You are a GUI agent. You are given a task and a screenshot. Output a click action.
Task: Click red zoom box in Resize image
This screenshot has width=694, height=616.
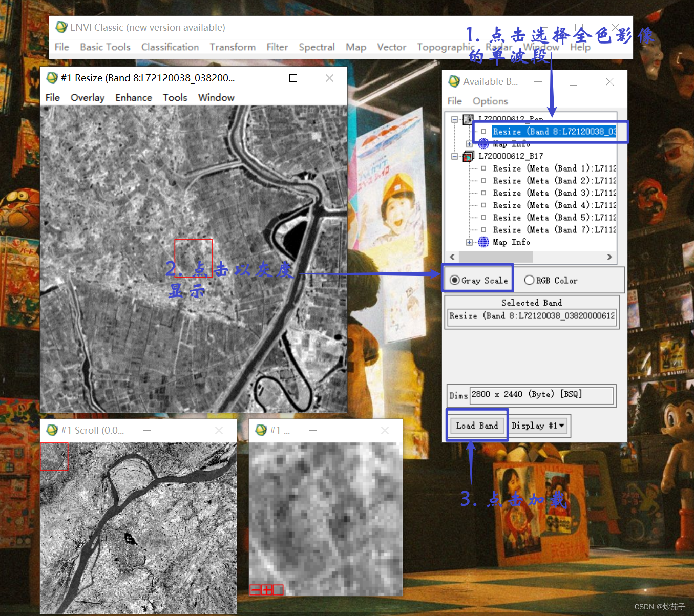[x=193, y=258]
